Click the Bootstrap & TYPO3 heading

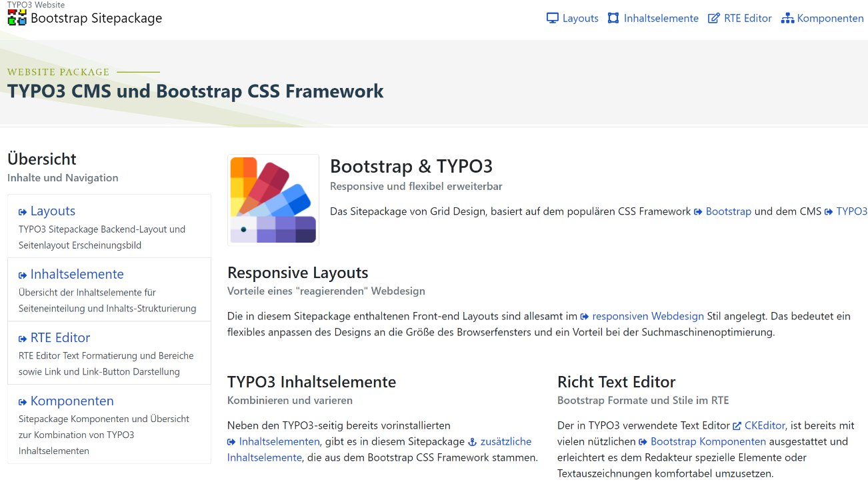click(x=411, y=167)
